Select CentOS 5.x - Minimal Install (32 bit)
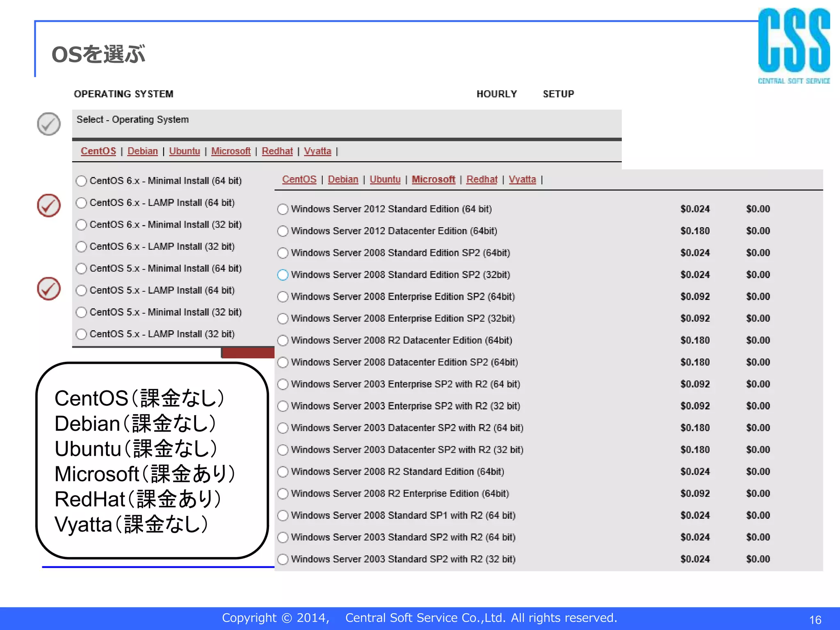 [x=81, y=312]
